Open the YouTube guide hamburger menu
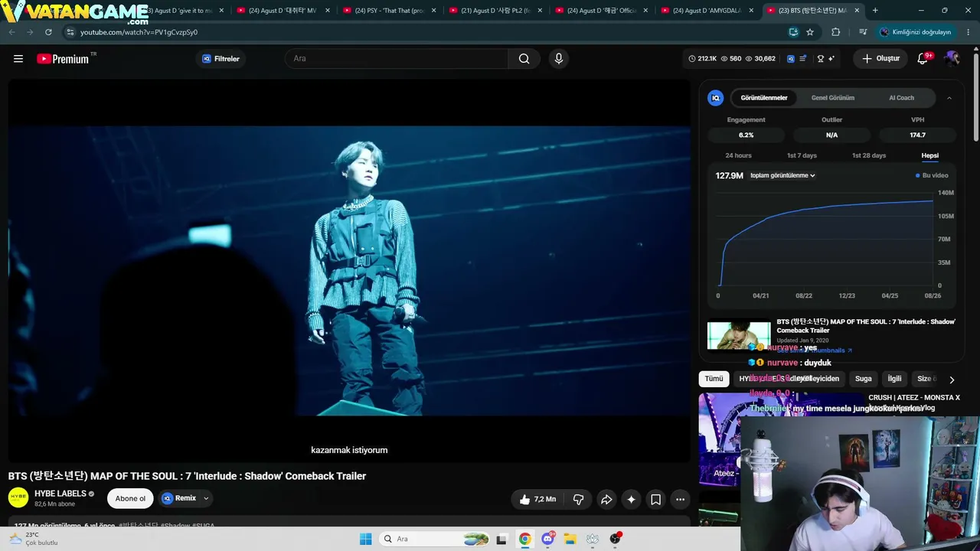Image resolution: width=980 pixels, height=551 pixels. click(18, 59)
